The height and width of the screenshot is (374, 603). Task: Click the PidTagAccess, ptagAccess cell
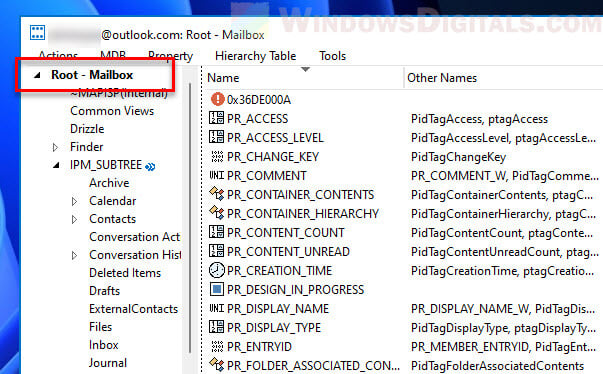[x=479, y=119]
